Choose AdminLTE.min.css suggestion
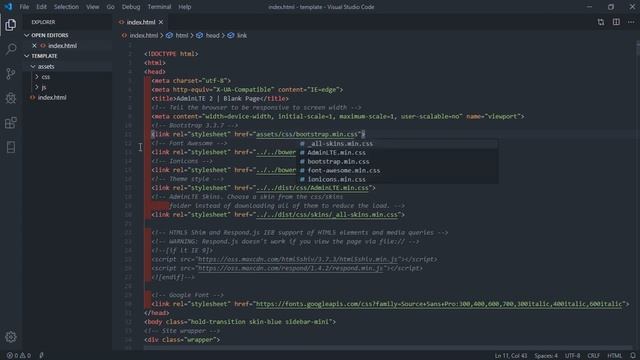Image resolution: width=640 pixels, height=360 pixels. pos(398,153)
